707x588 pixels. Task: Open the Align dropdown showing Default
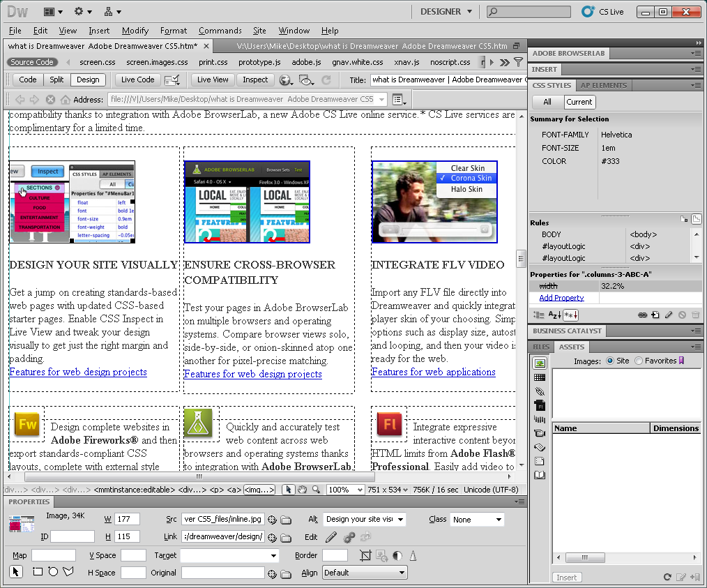click(x=364, y=572)
